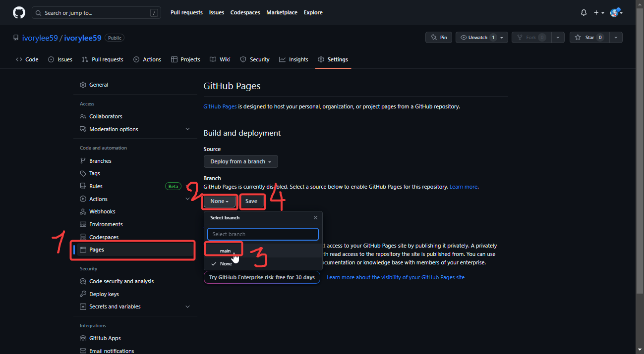Switch to the repository Pull requests tab
644x354 pixels.
click(103, 59)
